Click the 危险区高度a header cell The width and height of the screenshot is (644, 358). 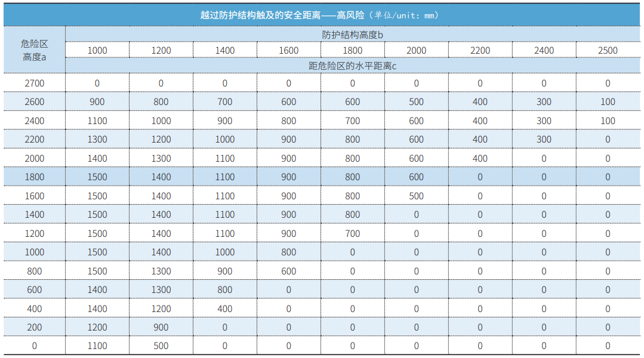click(34, 50)
